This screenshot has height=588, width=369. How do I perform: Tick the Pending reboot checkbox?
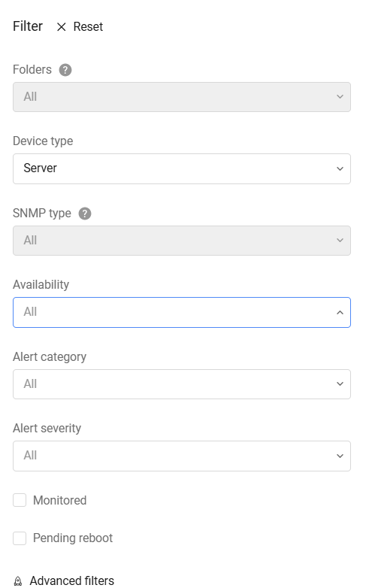coord(20,538)
